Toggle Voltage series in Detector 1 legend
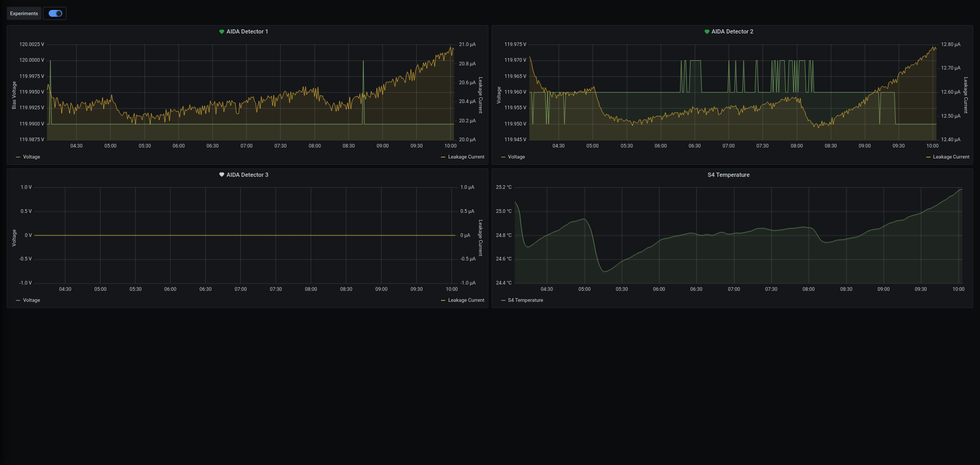Viewport: 980px width, 465px height. coord(31,157)
